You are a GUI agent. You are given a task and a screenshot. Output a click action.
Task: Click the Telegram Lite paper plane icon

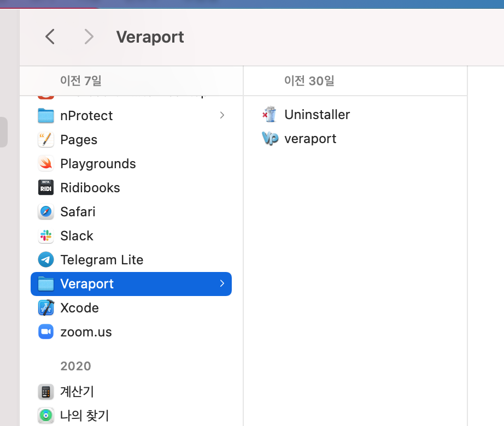pos(46,260)
